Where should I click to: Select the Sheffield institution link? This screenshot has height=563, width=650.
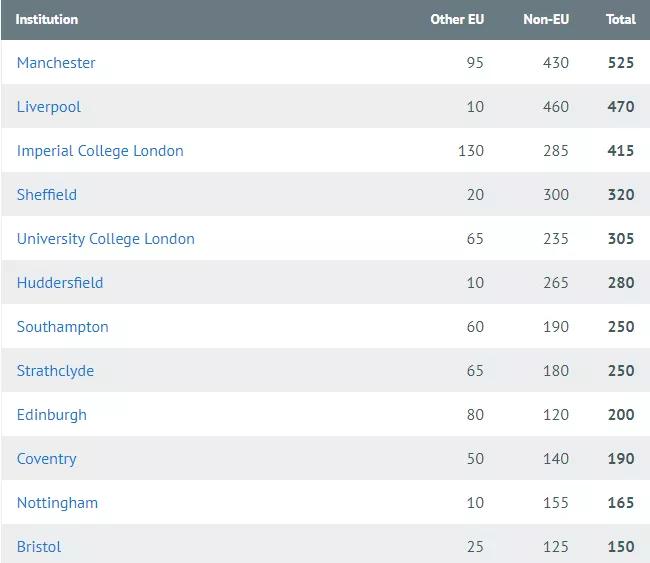[x=47, y=195]
